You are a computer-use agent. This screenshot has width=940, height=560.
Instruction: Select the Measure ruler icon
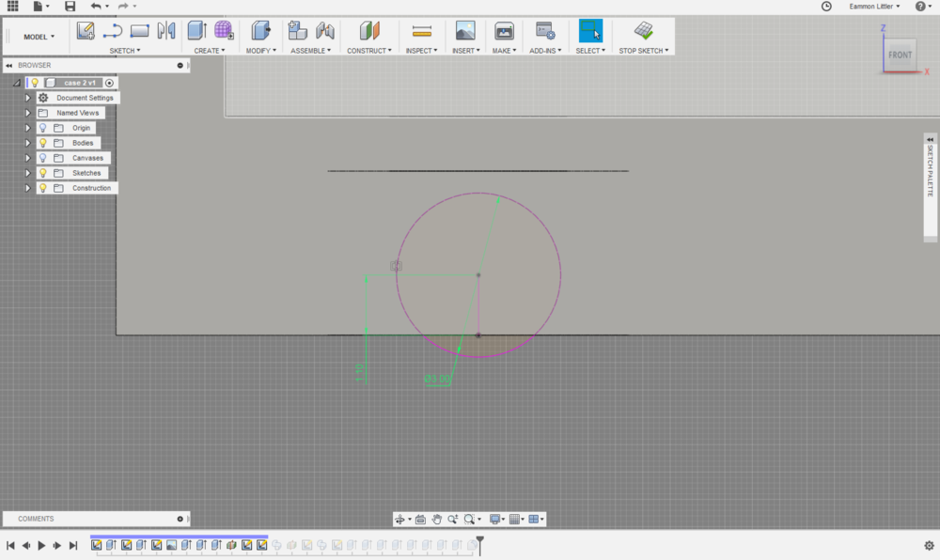[x=422, y=31]
